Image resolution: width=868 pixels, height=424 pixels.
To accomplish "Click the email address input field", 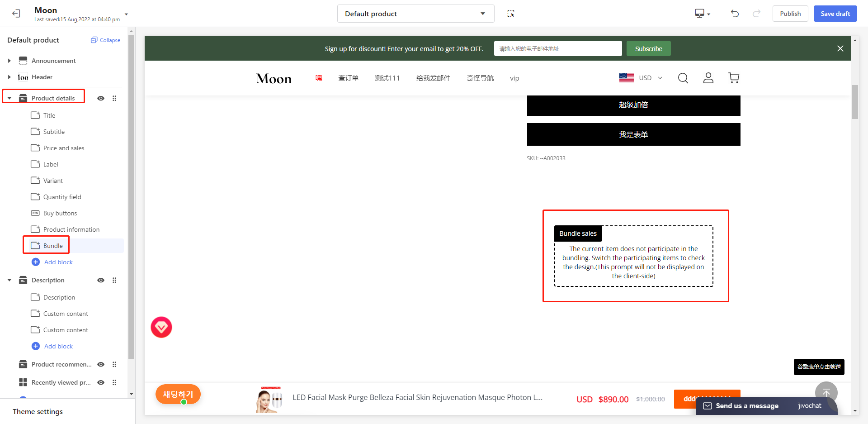I will [558, 48].
